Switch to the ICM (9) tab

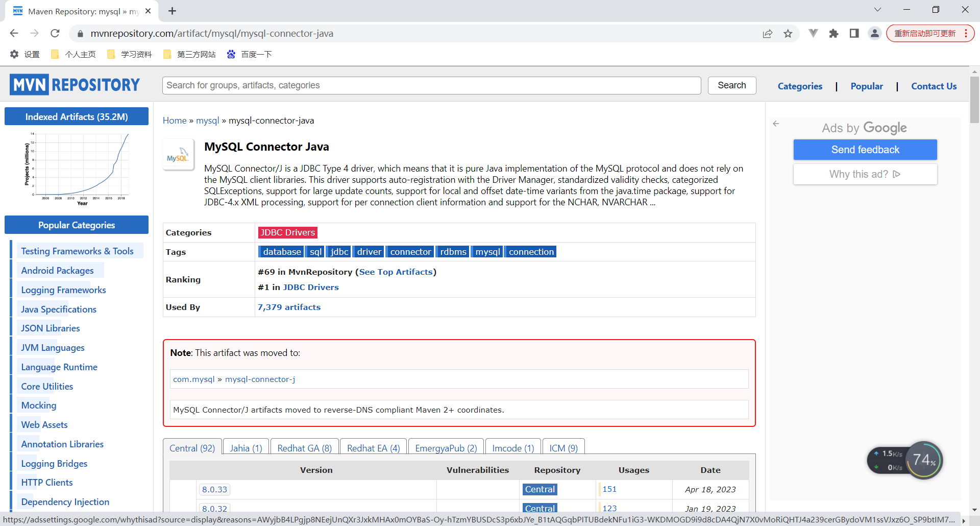[x=563, y=448]
